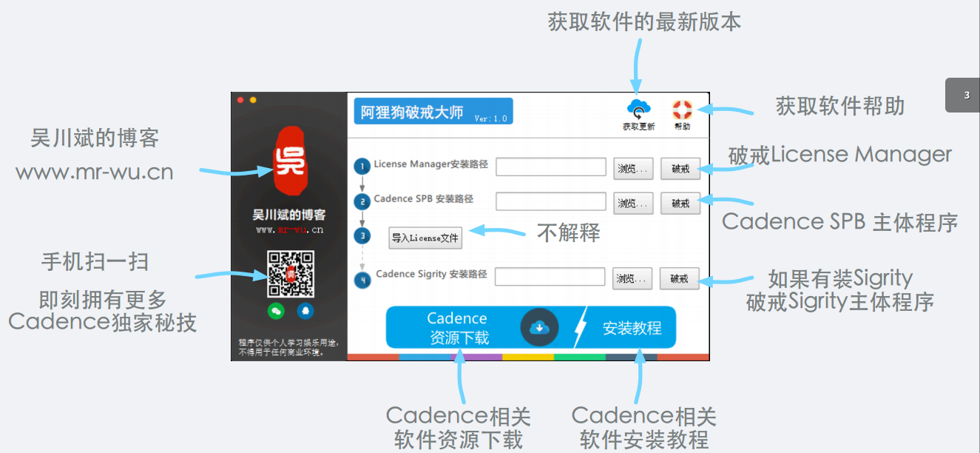Click 浏览 next to Cadence SPB path

coord(634,203)
